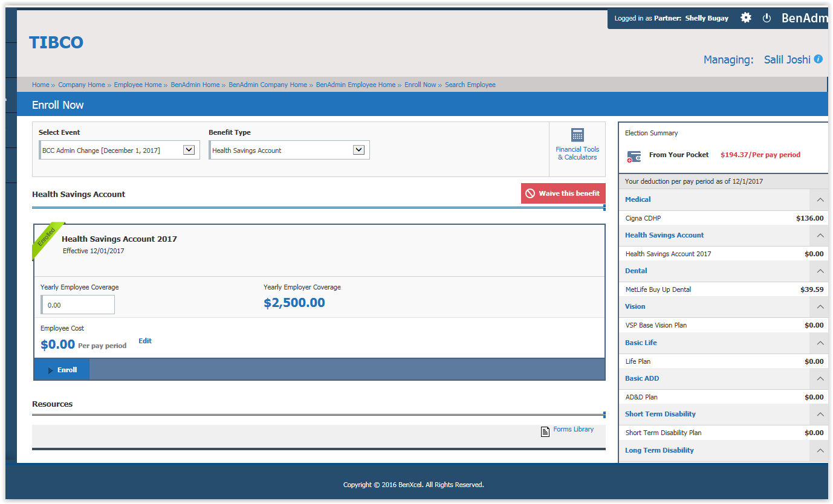Screen dimensions: 833x504
Task: Click the Yearly Employee Coverage input field
Action: click(78, 305)
